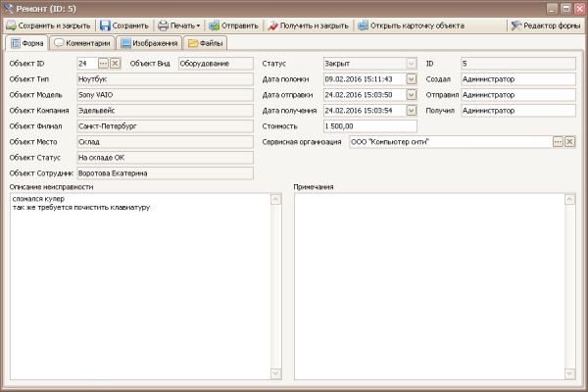588x392 pixels.
Task: Switch to the Изображения tab
Action: coord(150,43)
